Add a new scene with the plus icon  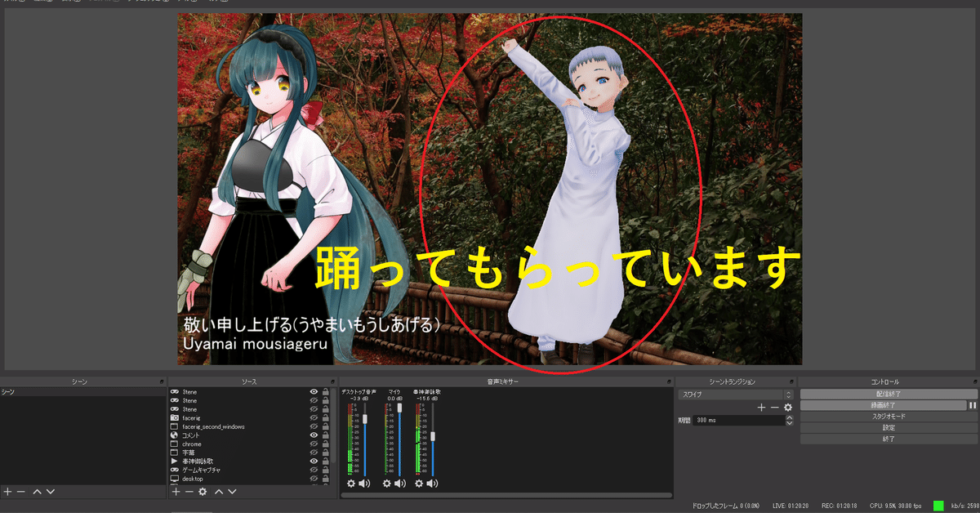[x=7, y=492]
